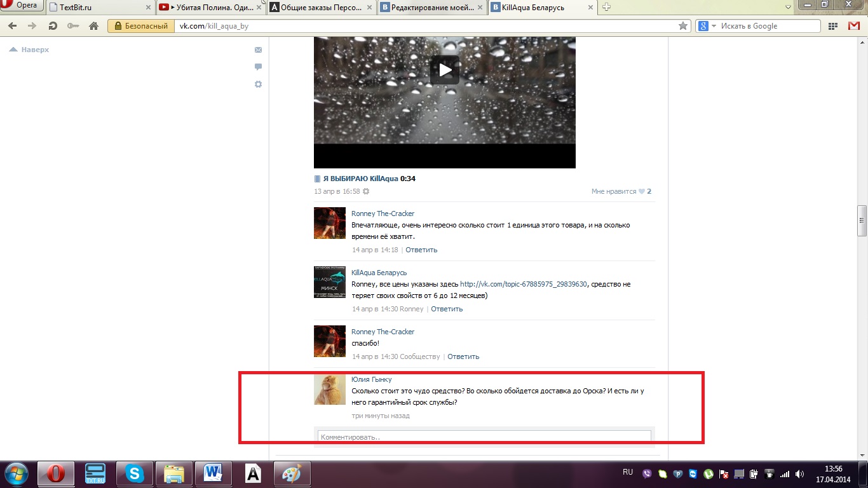Open the vk.com/topic-67885975_29839630 link
This screenshot has height=488, width=868.
pos(524,284)
